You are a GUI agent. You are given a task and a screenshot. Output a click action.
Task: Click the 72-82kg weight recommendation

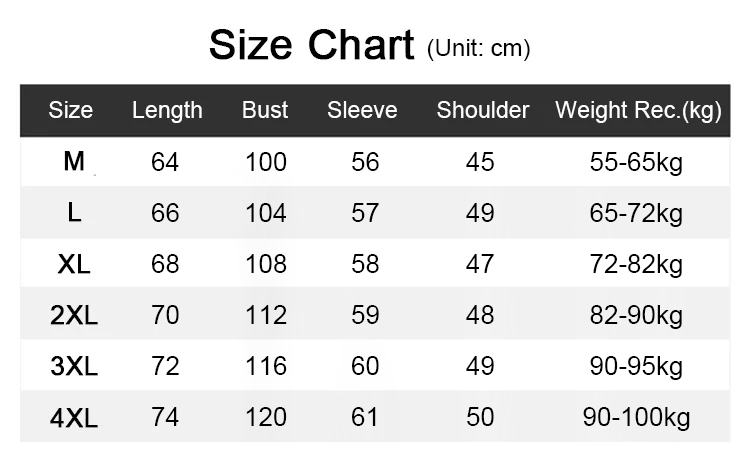coord(637,264)
